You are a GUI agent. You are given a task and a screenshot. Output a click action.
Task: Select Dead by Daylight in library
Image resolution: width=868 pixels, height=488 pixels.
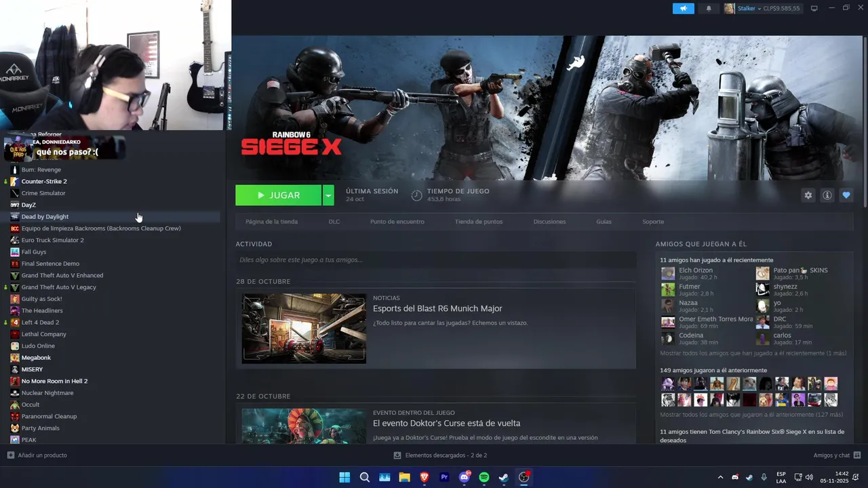coord(45,217)
